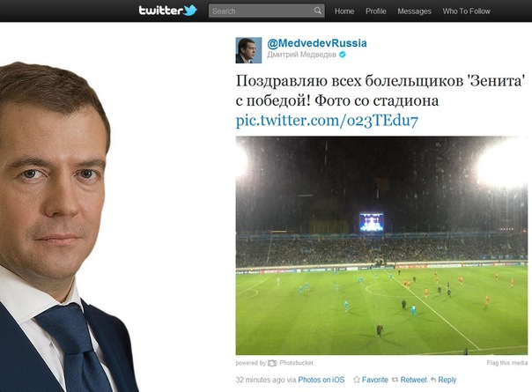Click the Retweet arrows icon
The image size is (532, 392).
click(x=395, y=380)
